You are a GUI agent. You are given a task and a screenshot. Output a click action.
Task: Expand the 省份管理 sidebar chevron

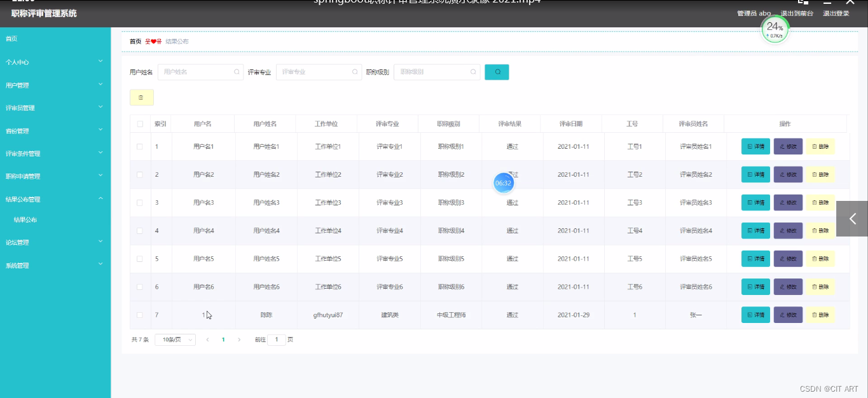(100, 130)
